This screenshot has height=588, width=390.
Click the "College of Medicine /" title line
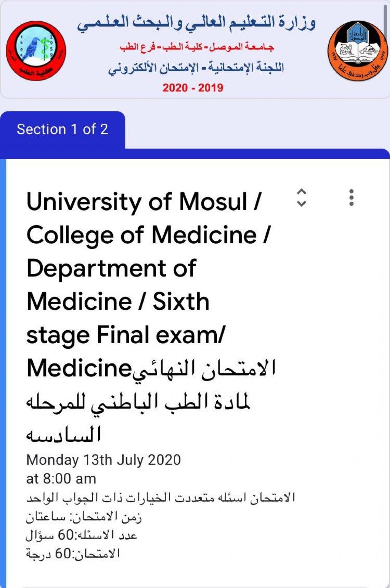tap(148, 235)
